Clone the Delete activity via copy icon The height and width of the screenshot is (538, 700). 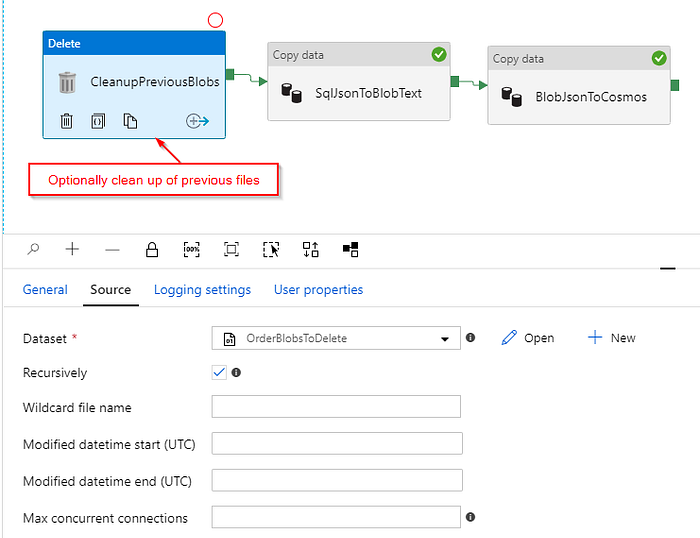130,121
